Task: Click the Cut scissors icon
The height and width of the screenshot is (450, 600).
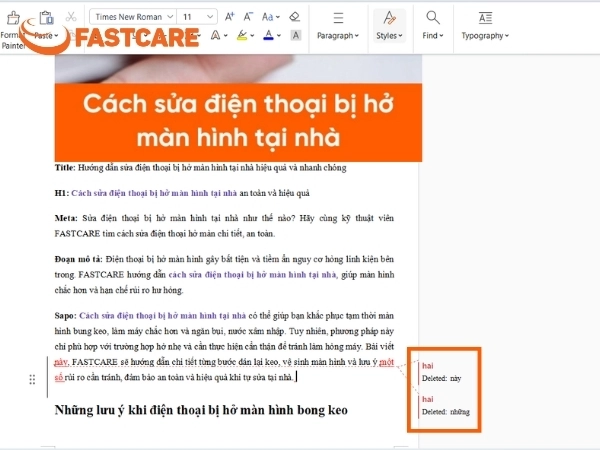Action: tap(71, 17)
